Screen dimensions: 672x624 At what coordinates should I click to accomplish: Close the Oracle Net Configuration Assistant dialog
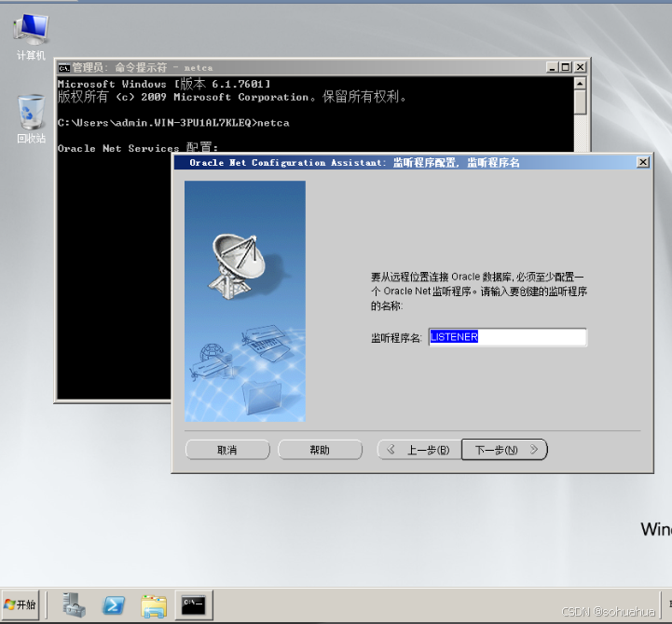(643, 162)
